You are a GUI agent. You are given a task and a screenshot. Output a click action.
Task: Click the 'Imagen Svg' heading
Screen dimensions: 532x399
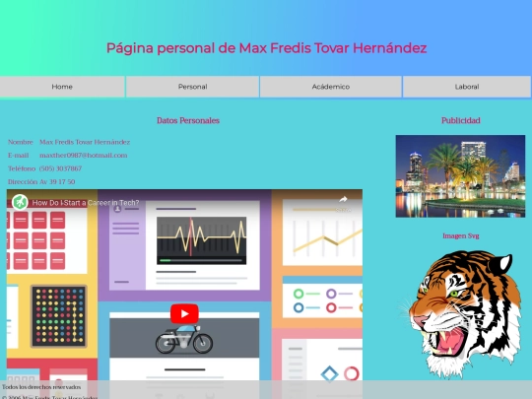460,235
